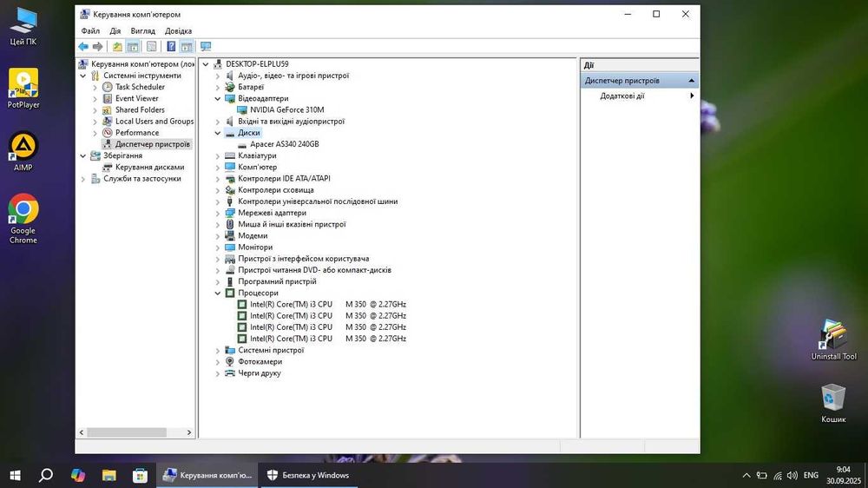868x488 pixels.
Task: Select Контролери універсальної послідовної шини
Action: [318, 201]
